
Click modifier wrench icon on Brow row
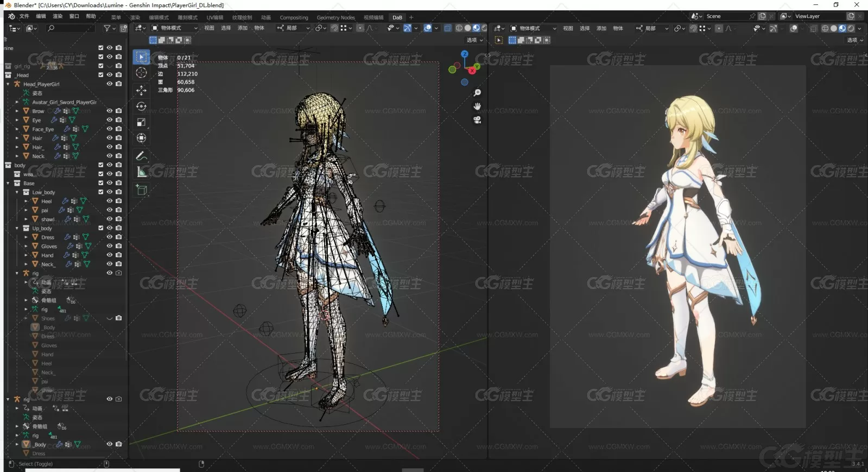coord(57,111)
